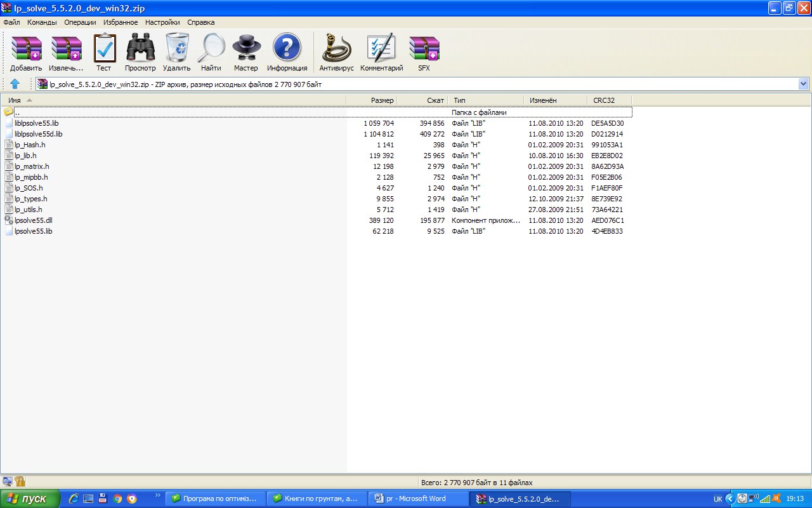The image size is (812, 508).
Task: Switch to the 'Книги по грунтам' taskbar window
Action: pyautogui.click(x=316, y=499)
